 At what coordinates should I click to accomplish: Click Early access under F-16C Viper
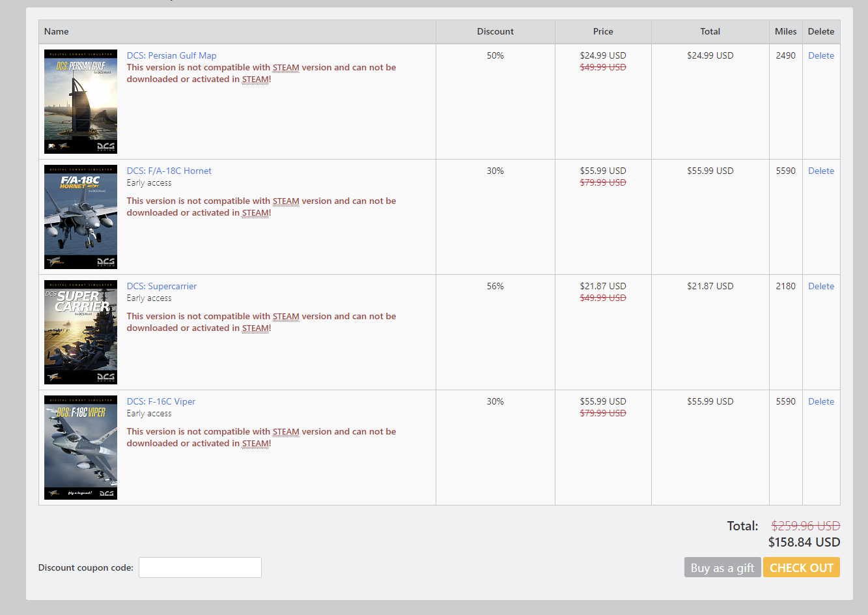149,413
